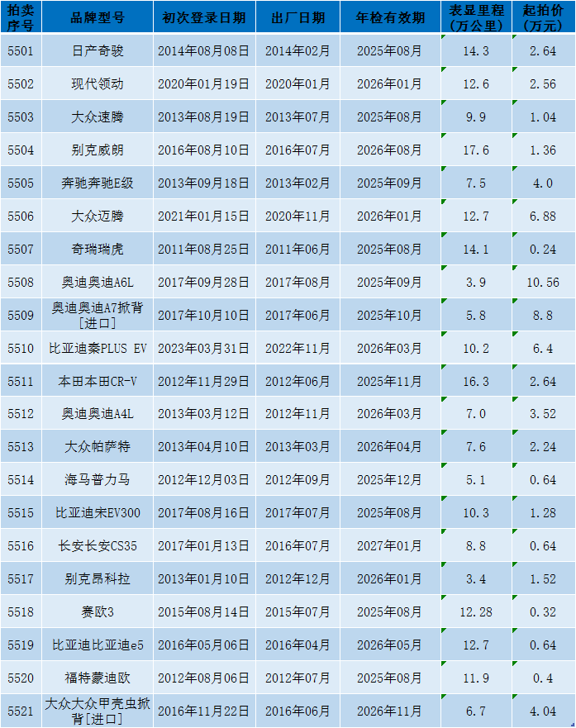Select the 拍卖序号 header cell
Image resolution: width=576 pixels, height=728 pixels.
21,17
